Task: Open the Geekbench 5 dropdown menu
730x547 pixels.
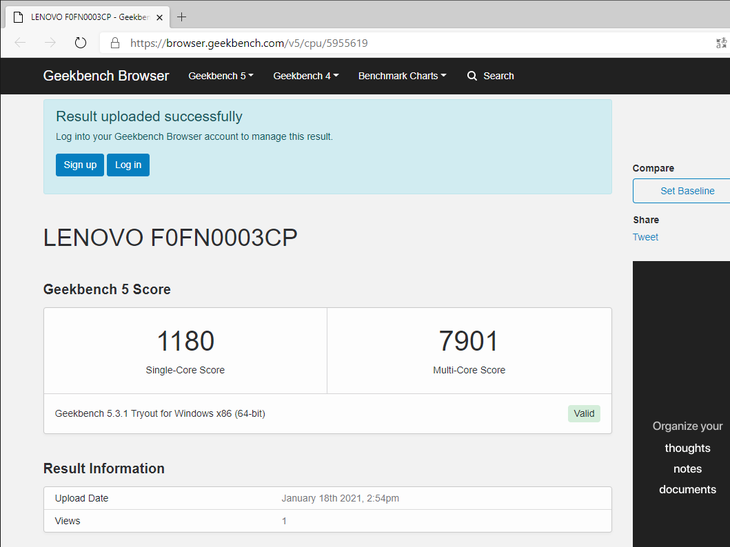Action: point(221,76)
